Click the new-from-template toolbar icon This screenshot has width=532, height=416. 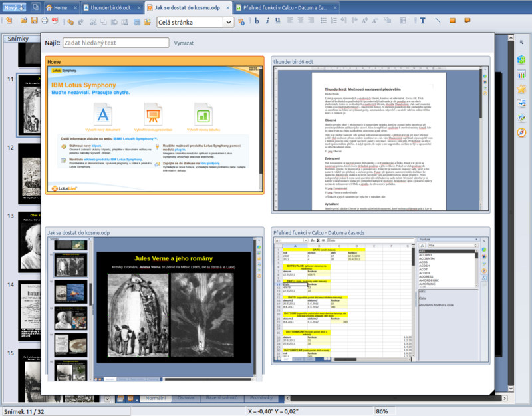9,21
